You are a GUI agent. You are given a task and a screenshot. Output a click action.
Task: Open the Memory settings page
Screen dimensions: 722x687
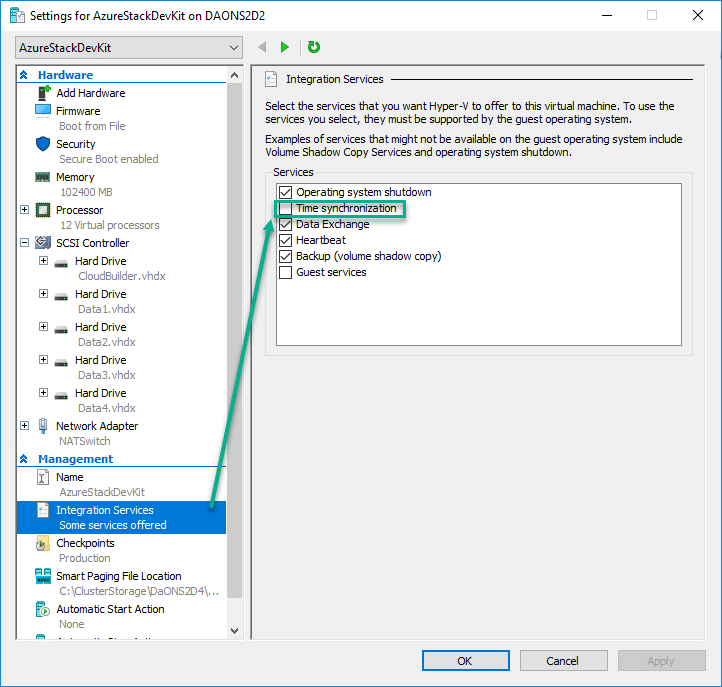tap(75, 177)
